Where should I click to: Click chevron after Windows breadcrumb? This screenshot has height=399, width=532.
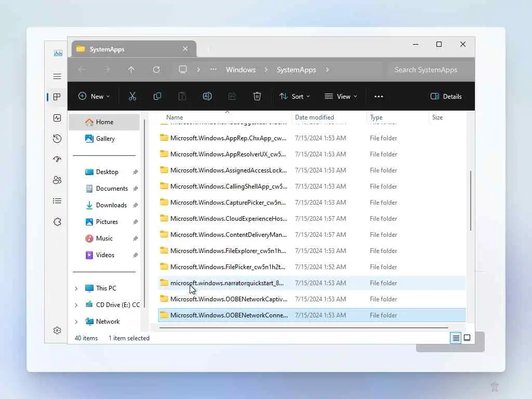tap(266, 70)
